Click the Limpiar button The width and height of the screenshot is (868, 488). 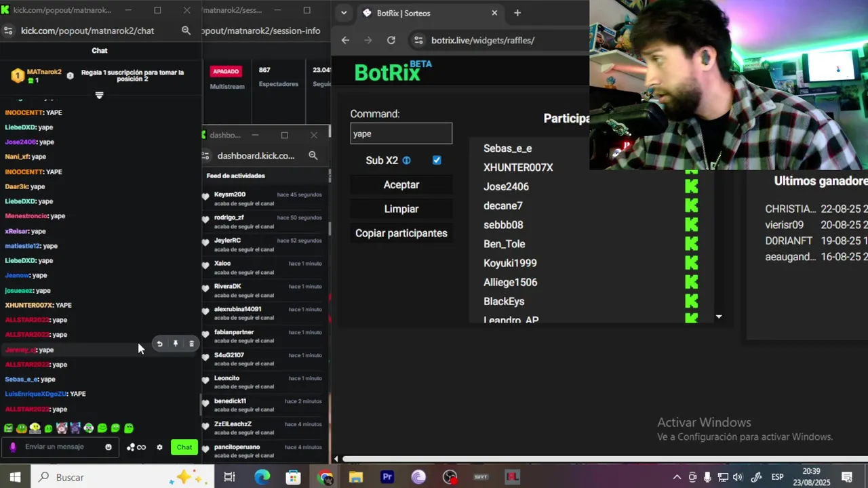pyautogui.click(x=401, y=209)
